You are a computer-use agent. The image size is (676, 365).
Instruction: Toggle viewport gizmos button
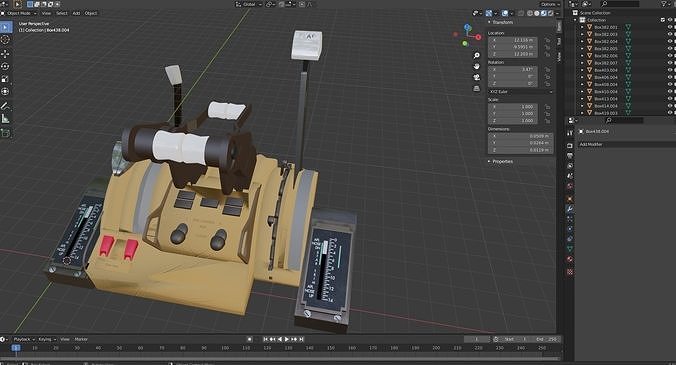coord(489,13)
